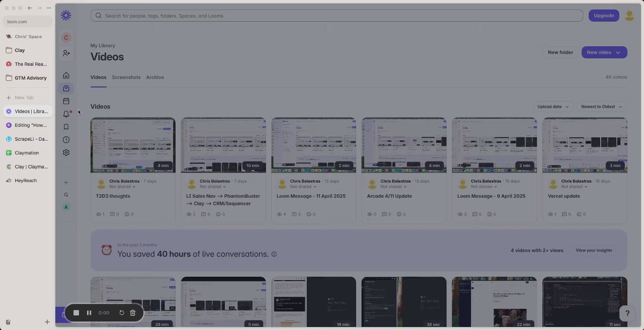644x330 pixels.
Task: Click the plus icon in Loom sidebar
Action: (x=66, y=183)
